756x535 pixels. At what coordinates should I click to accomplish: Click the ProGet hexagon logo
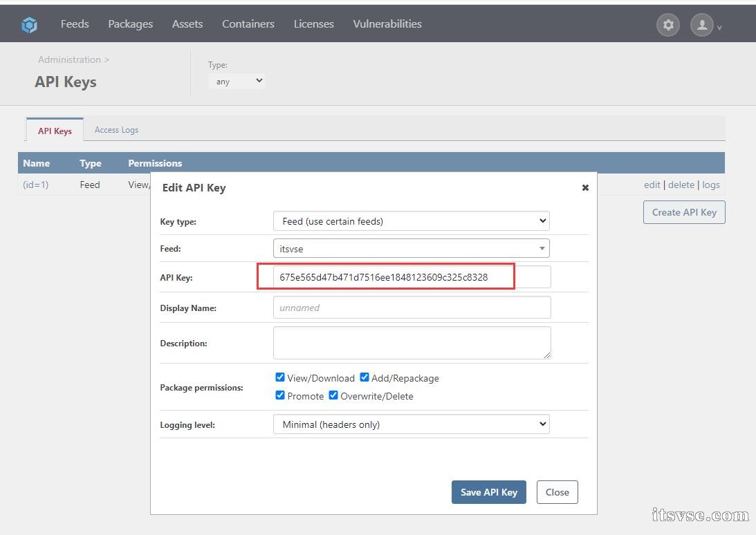pyautogui.click(x=30, y=25)
